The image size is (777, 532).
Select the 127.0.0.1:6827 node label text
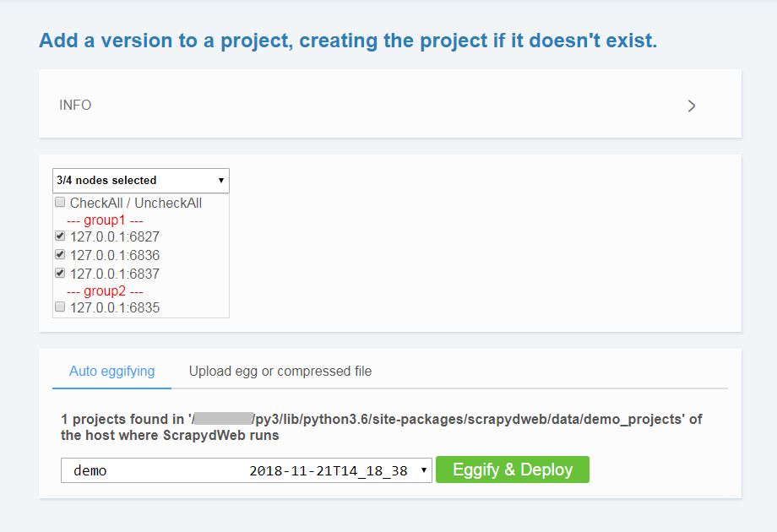115,237
